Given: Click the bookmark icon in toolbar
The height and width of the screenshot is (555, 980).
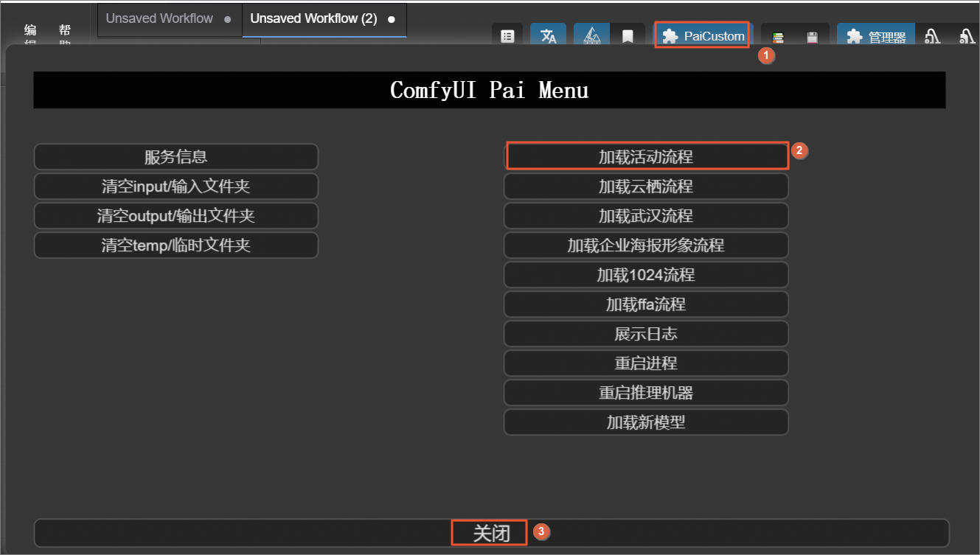Looking at the screenshot, I should [628, 36].
